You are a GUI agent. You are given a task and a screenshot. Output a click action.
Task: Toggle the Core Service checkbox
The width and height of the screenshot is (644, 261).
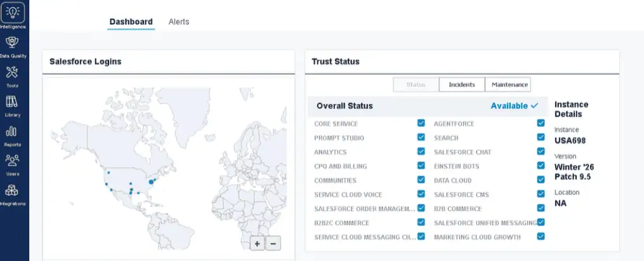point(421,123)
